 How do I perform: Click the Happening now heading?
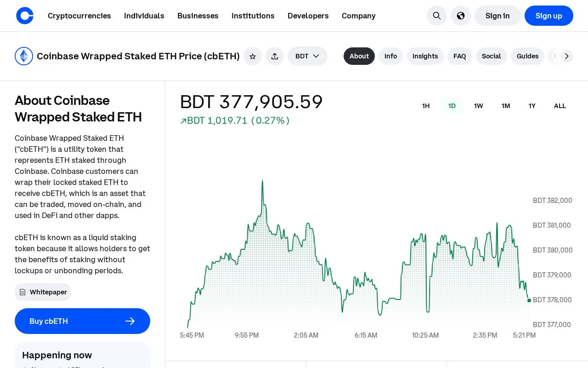[x=57, y=355]
